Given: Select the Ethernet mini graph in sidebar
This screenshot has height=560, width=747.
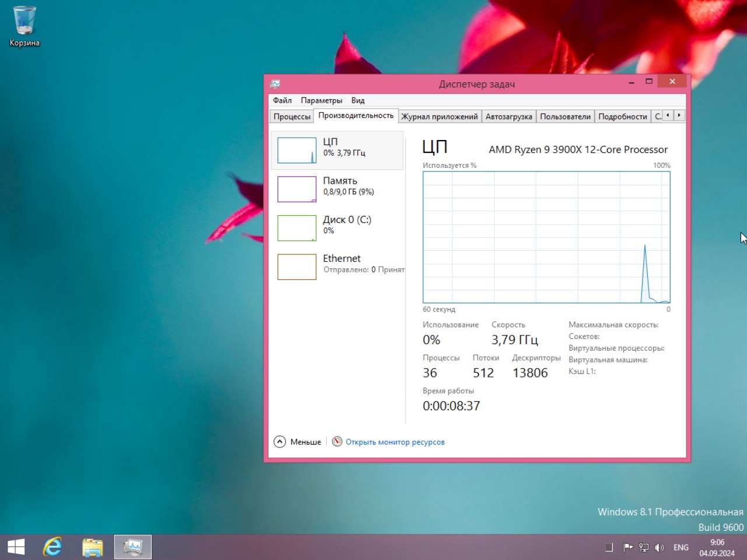Looking at the screenshot, I should [x=297, y=267].
